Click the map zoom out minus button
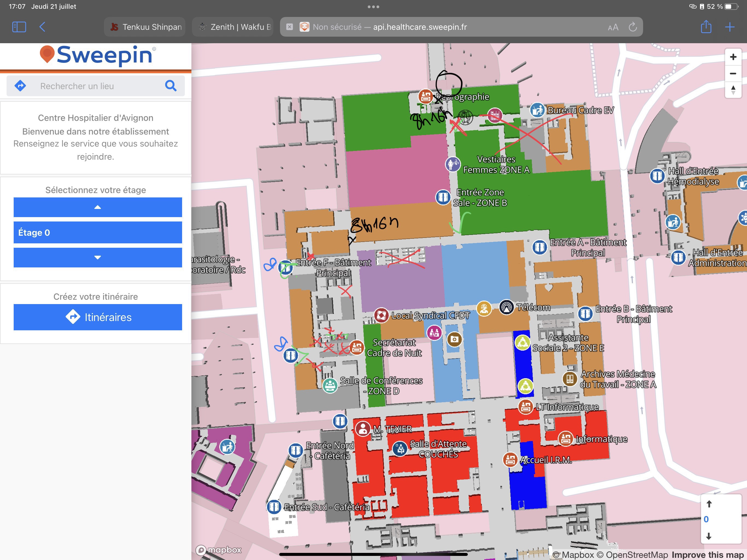 [x=733, y=73]
